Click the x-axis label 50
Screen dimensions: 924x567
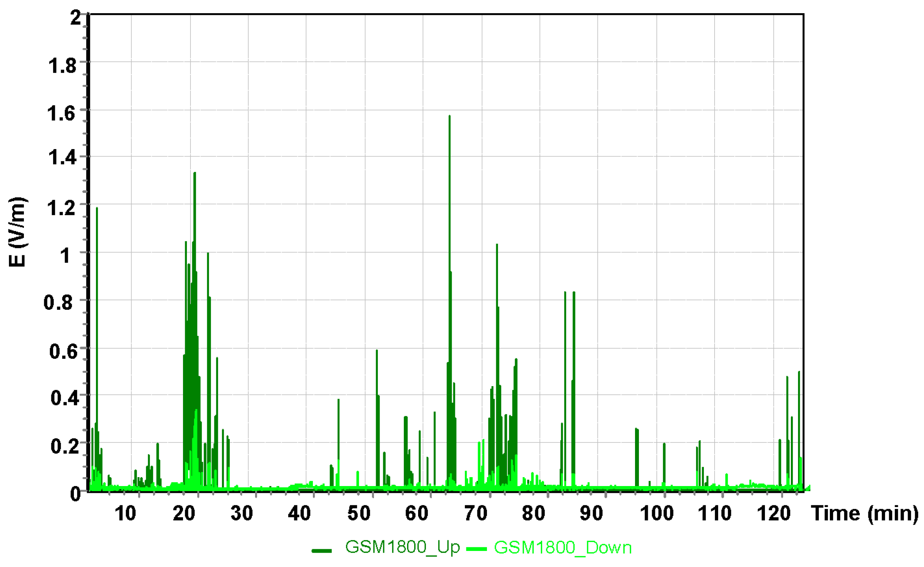(359, 514)
